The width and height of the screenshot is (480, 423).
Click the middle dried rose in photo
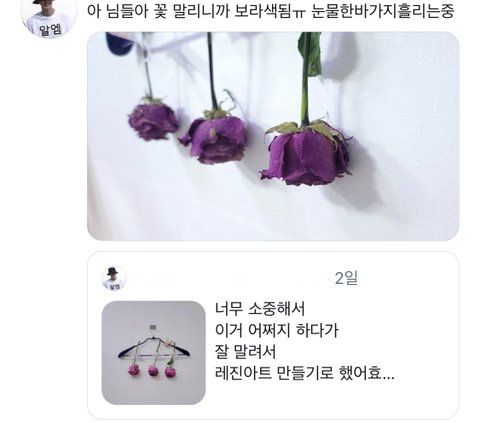(x=215, y=137)
